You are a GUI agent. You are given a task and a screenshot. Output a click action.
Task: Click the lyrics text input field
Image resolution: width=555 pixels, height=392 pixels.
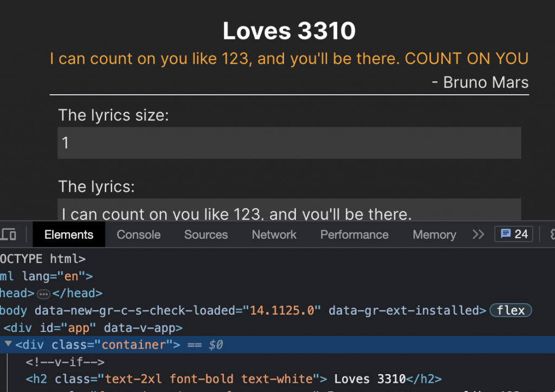coord(289,212)
